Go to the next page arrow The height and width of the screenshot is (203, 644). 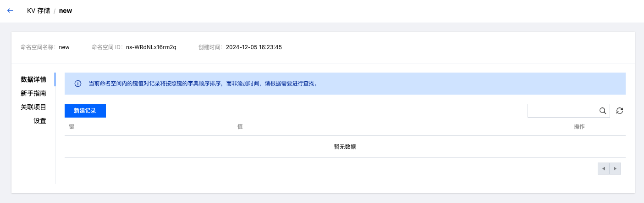click(x=615, y=169)
